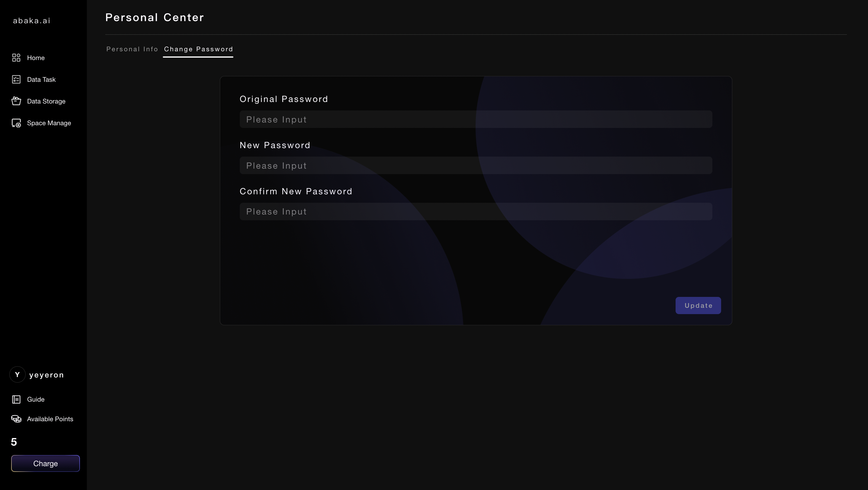The image size is (868, 490).
Task: Click the points balance number 5
Action: click(x=14, y=442)
